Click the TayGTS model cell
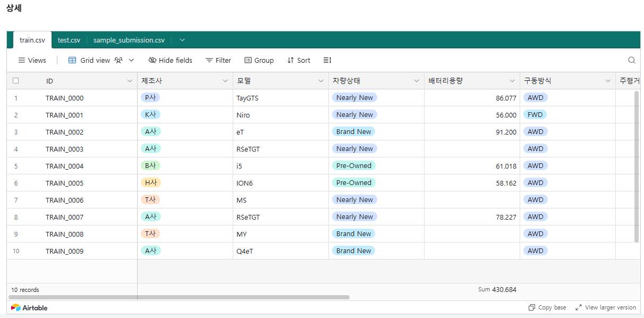Image resolution: width=644 pixels, height=318 pixels. click(281, 98)
